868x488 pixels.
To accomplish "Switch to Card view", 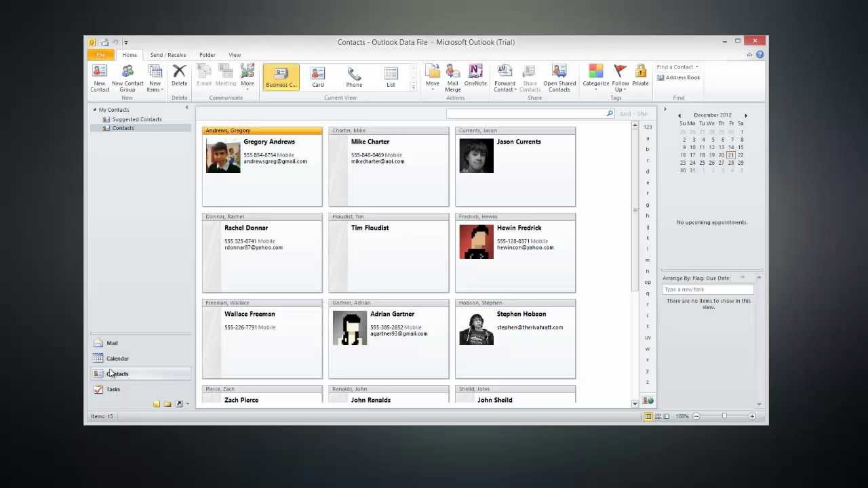I will pos(318,77).
